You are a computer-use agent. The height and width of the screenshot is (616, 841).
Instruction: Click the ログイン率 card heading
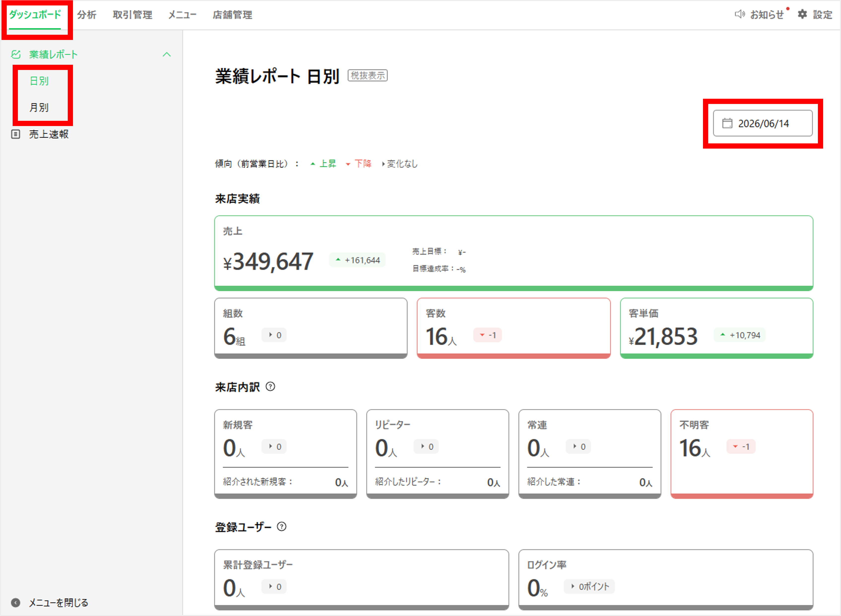point(547,565)
